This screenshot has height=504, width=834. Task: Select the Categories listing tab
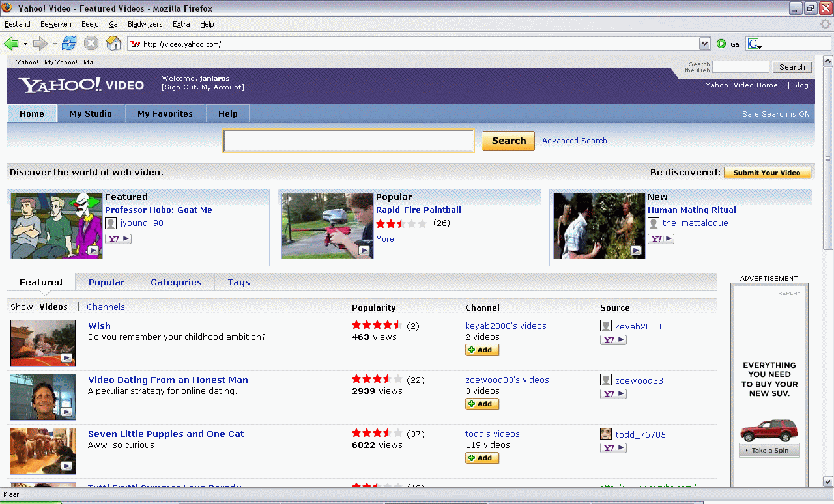pos(176,282)
